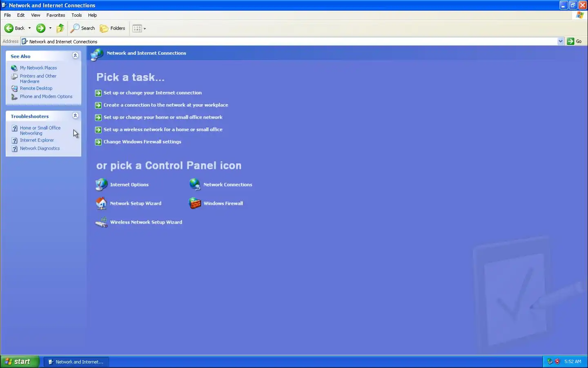Open the Remote Desktop link

pyautogui.click(x=36, y=88)
